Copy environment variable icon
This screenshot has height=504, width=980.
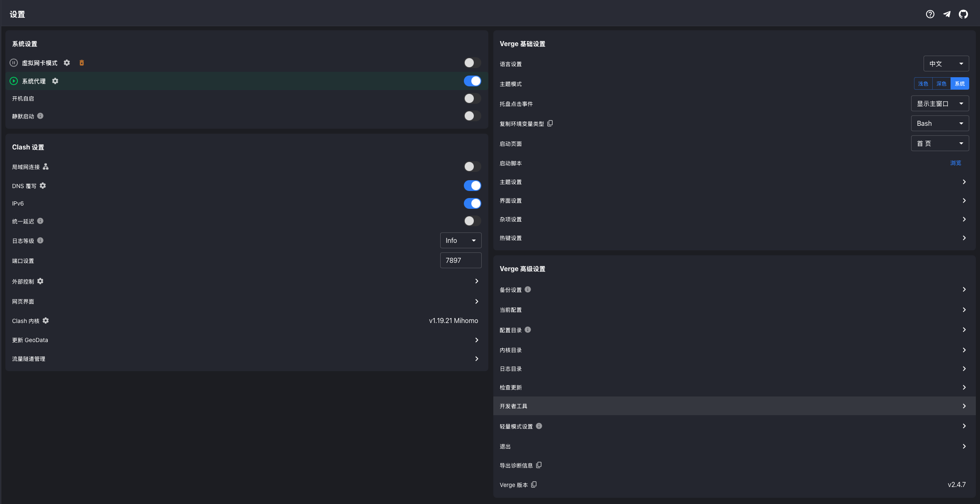(550, 123)
